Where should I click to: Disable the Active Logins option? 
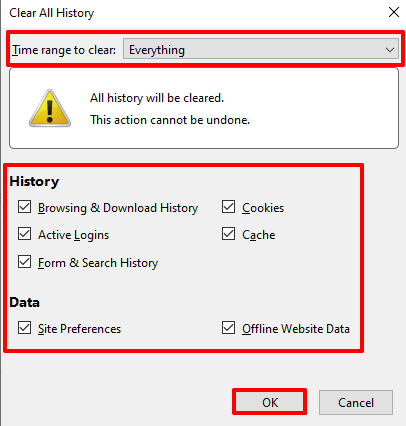(x=25, y=234)
